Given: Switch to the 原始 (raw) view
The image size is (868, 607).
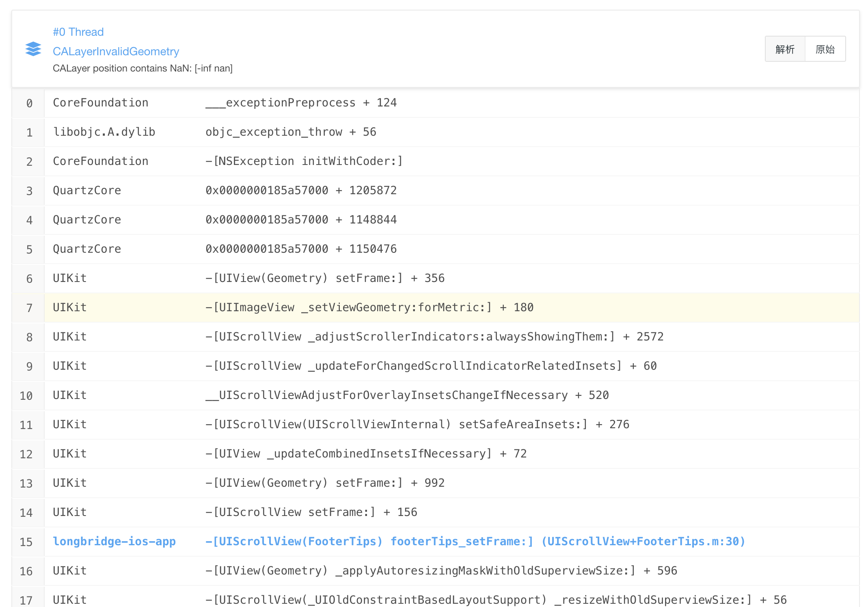Looking at the screenshot, I should (824, 49).
